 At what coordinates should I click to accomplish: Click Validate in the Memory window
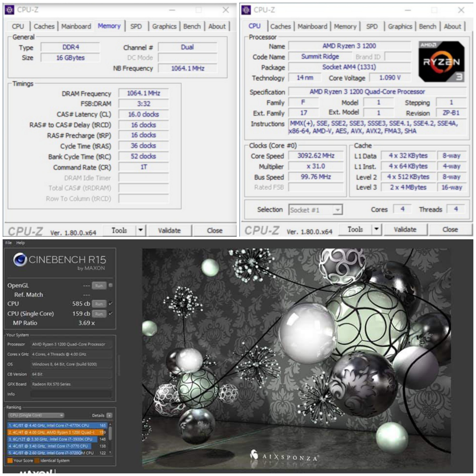tap(169, 230)
